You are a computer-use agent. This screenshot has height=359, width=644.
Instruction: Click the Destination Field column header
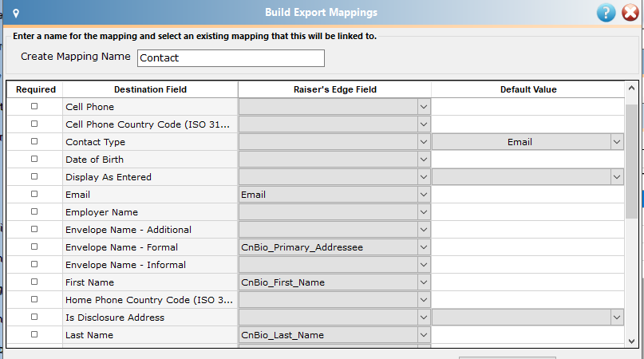150,89
